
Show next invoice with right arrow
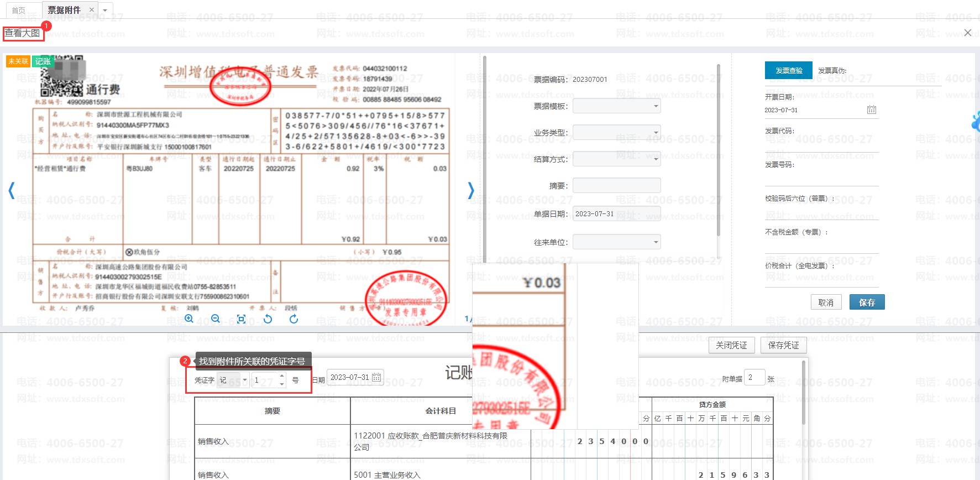click(x=470, y=191)
